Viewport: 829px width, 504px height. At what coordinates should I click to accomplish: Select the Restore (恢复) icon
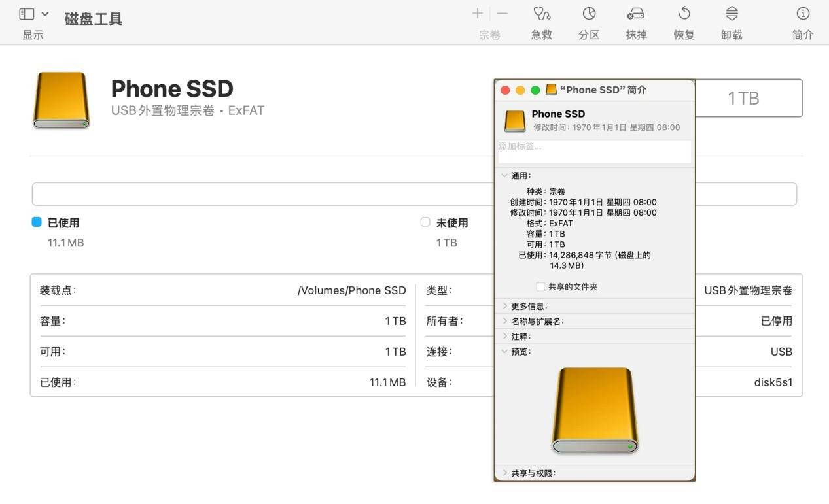click(684, 14)
